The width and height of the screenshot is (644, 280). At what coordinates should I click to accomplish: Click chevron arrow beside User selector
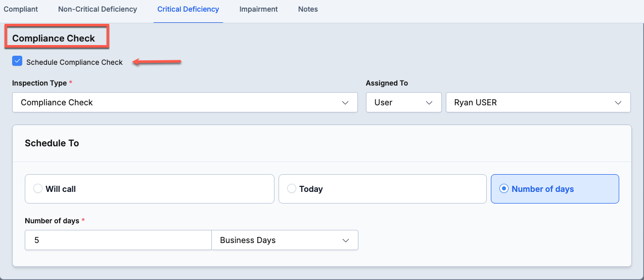[429, 103]
